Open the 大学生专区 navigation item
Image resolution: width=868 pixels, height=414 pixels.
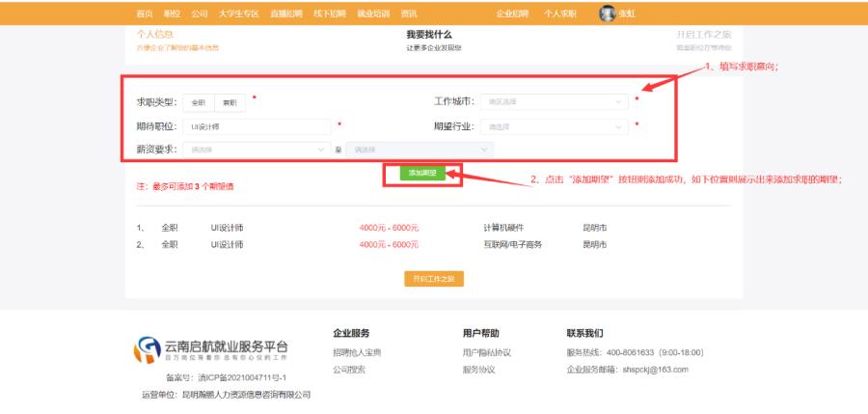click(238, 14)
